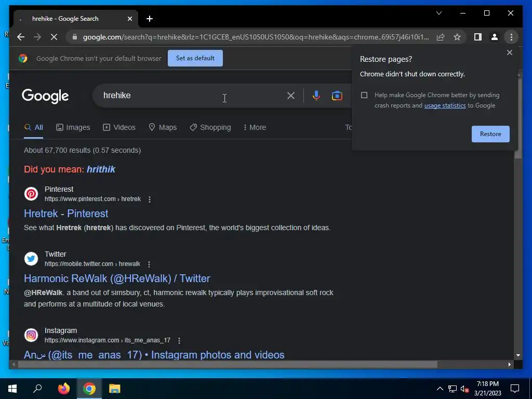This screenshot has width=532, height=399.
Task: Stop loading the page
Action: click(54, 37)
